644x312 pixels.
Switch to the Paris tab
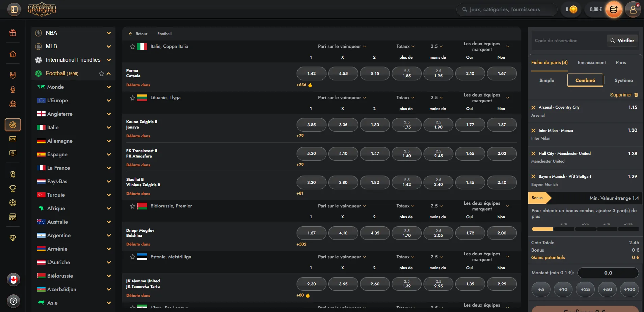pyautogui.click(x=621, y=63)
